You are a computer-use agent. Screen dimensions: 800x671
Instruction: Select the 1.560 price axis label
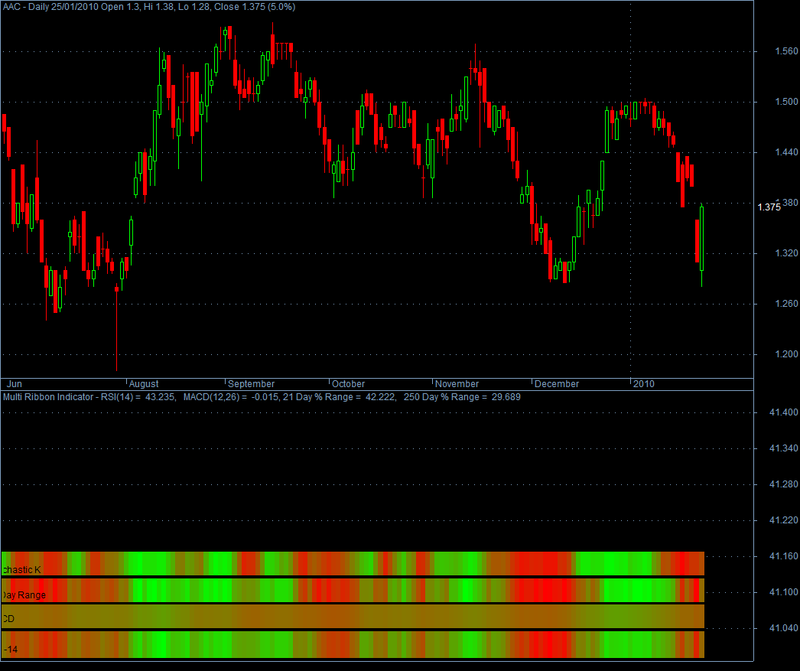point(786,51)
